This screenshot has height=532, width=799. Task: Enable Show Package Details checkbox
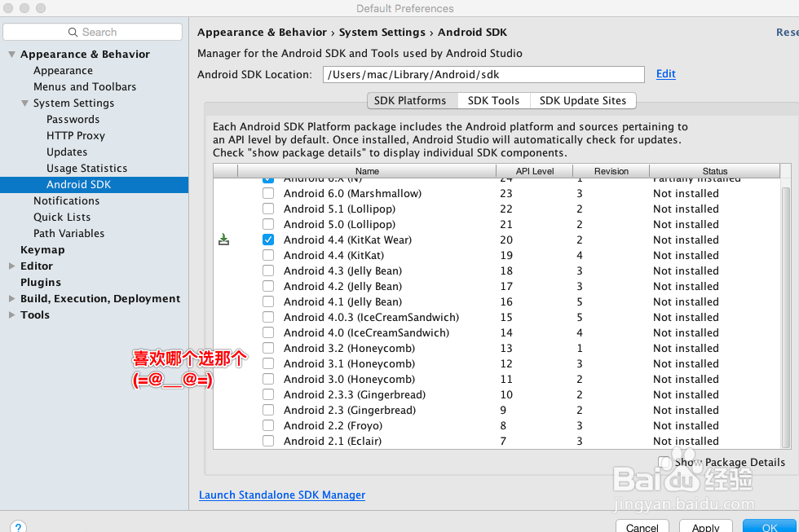[664, 462]
